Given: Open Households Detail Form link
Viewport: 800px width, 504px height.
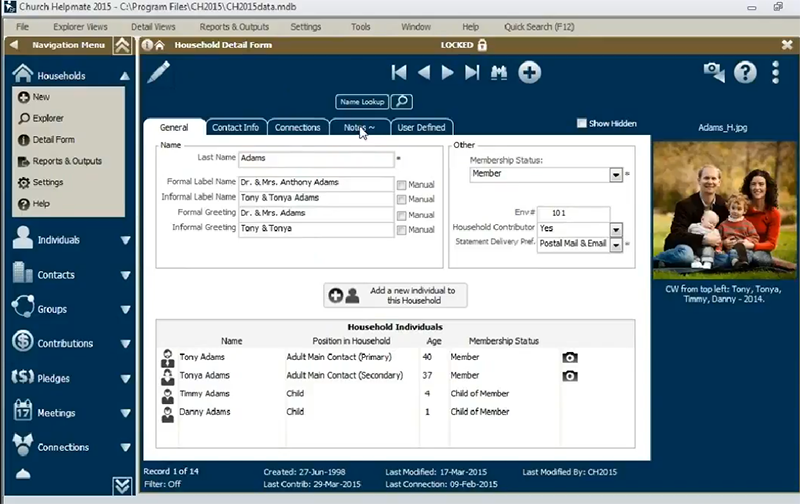Looking at the screenshot, I should click(x=46, y=140).
